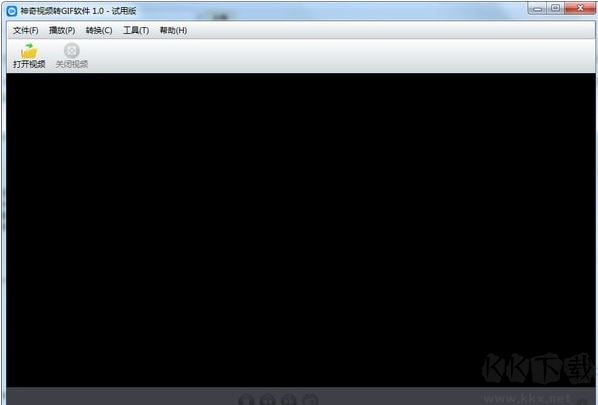Click the third round playback control
The width and height of the screenshot is (598, 405).
[289, 399]
